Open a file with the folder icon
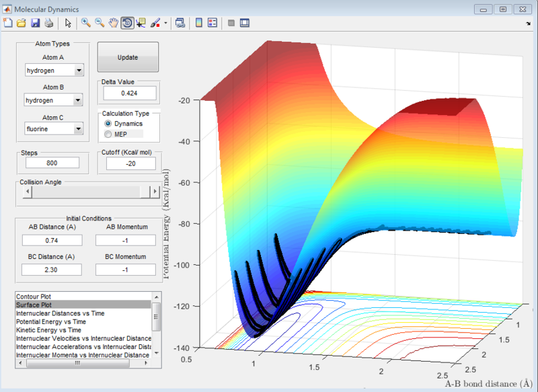Screen dimensions: 538x392 click(22, 23)
